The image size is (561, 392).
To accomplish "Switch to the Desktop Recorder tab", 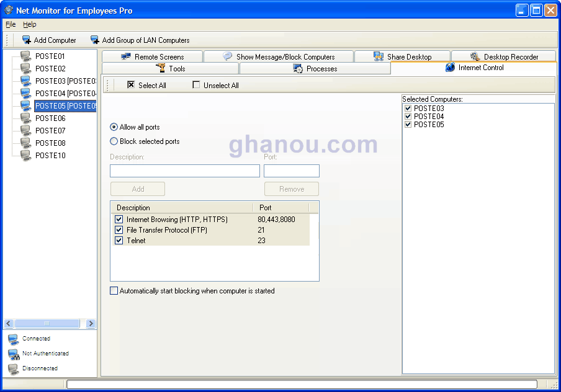I will click(x=504, y=56).
